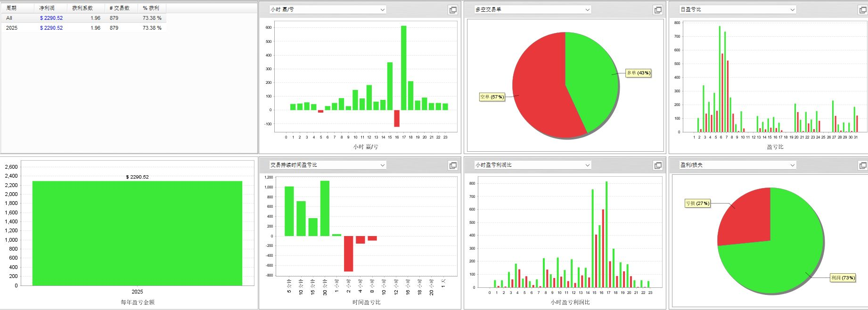Pop out the 小时 赢/亏 chart panel
The height and width of the screenshot is (310, 868).
453,10
